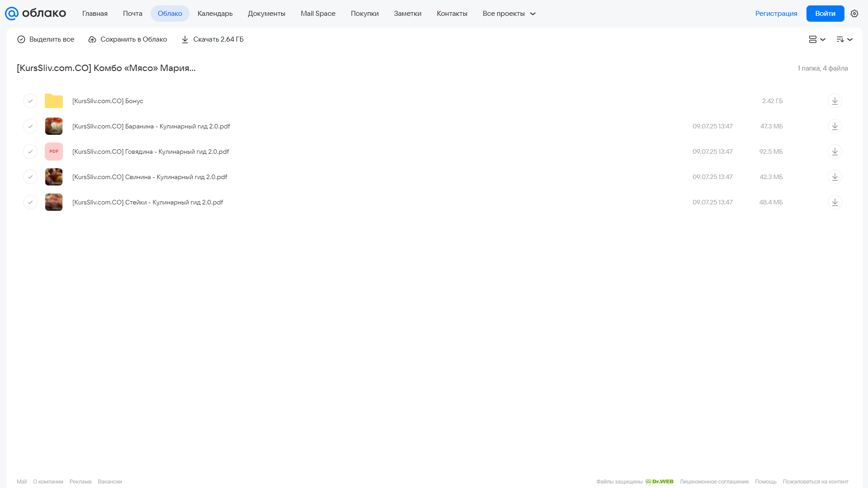Click the Войти button

click(x=825, y=14)
